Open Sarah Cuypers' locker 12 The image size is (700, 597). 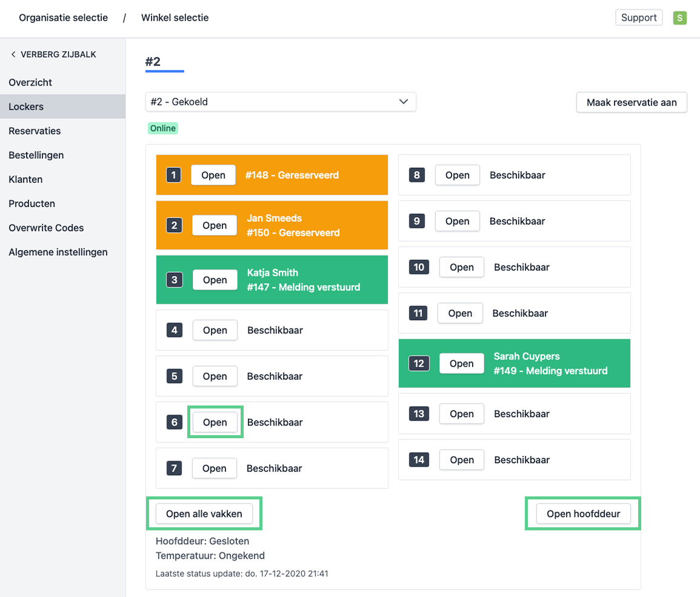461,364
